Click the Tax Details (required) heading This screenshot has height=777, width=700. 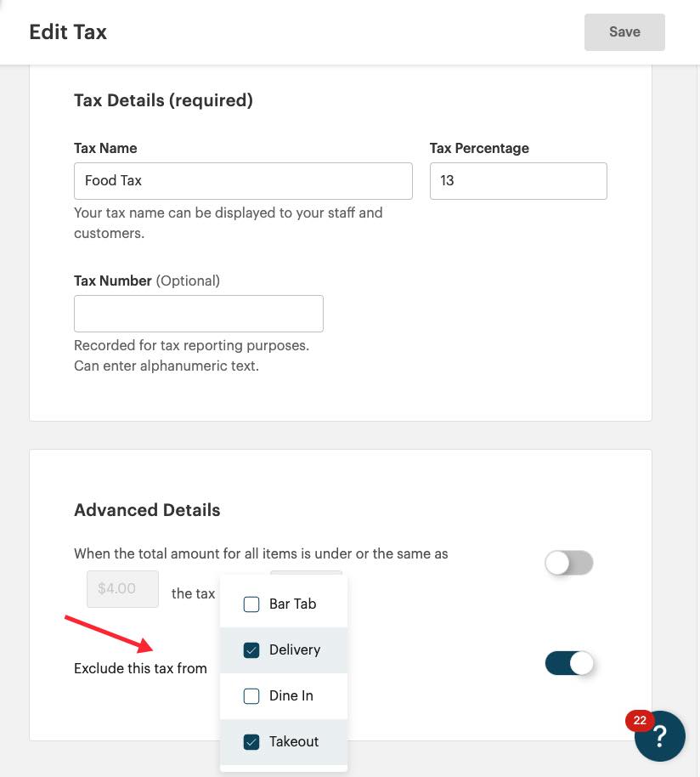click(x=163, y=100)
